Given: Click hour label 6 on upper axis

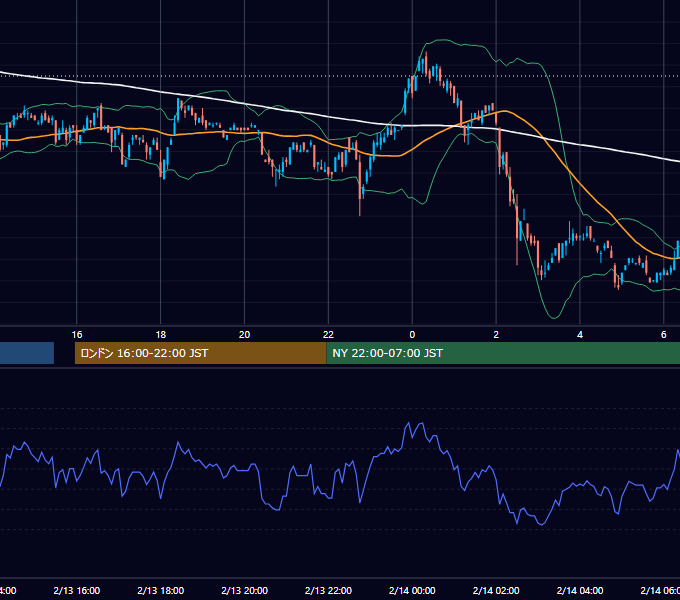Looking at the screenshot, I should point(664,335).
